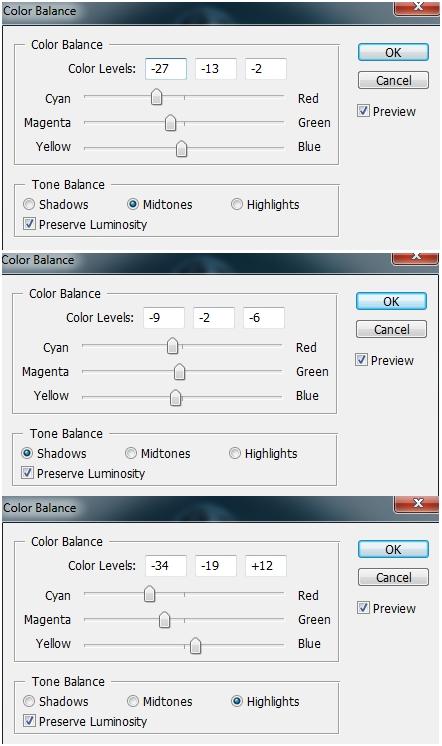Select Highlights radio in the top dialog
The width and height of the screenshot is (442, 746).
(236, 204)
